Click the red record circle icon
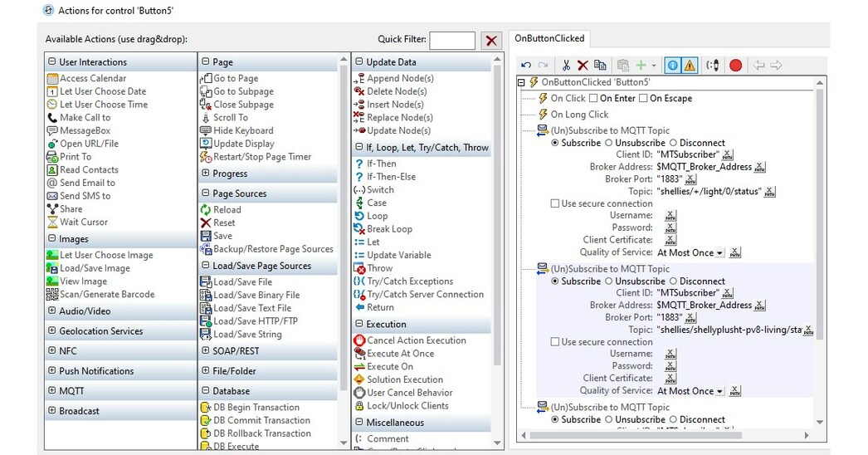Image resolution: width=868 pixels, height=455 pixels. (735, 66)
